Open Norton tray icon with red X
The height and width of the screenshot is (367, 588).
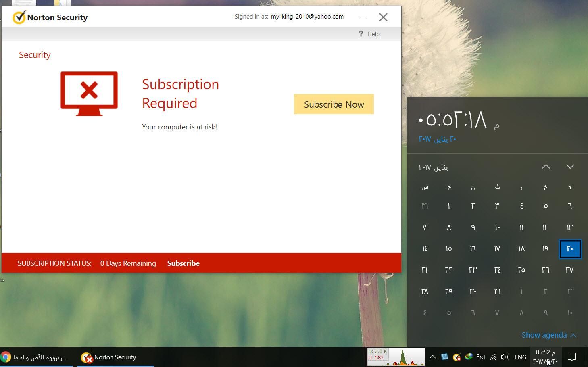[x=457, y=357]
